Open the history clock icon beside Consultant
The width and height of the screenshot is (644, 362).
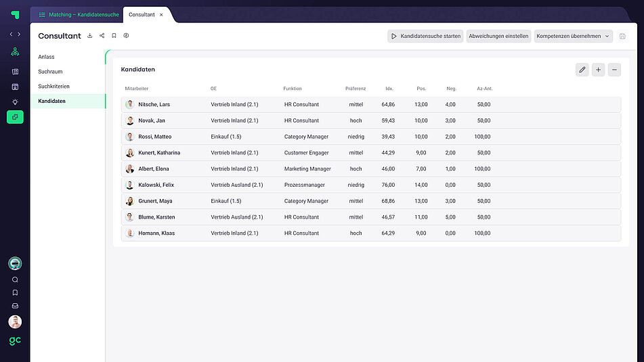(x=126, y=36)
